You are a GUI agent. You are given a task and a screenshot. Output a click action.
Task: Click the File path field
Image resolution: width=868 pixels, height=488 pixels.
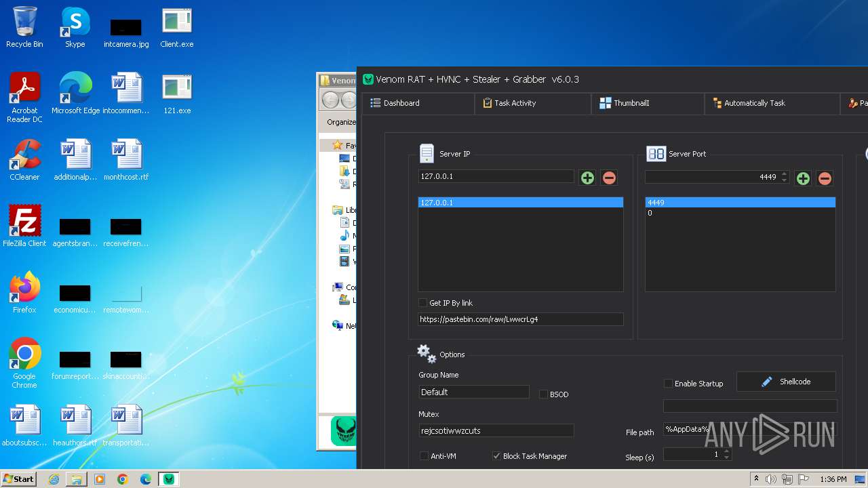(750, 429)
